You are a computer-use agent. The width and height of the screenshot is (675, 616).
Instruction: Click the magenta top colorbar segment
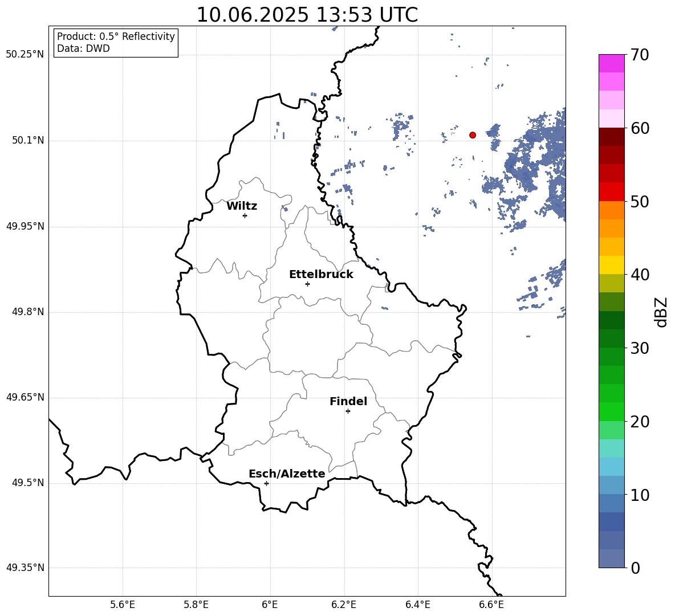[612, 64]
